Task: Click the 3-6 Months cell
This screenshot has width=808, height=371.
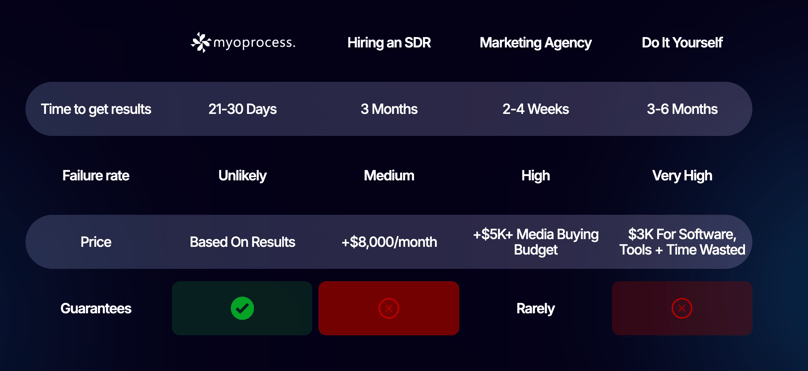Action: (682, 109)
